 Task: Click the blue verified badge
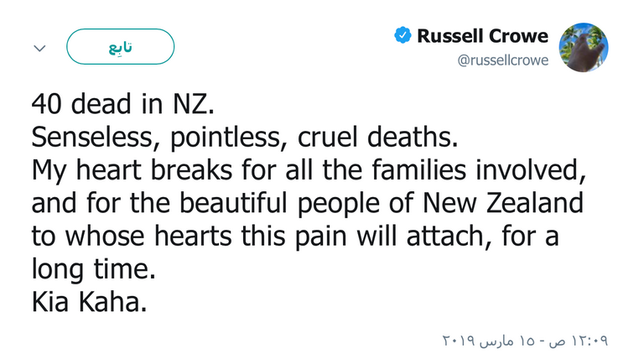[402, 36]
